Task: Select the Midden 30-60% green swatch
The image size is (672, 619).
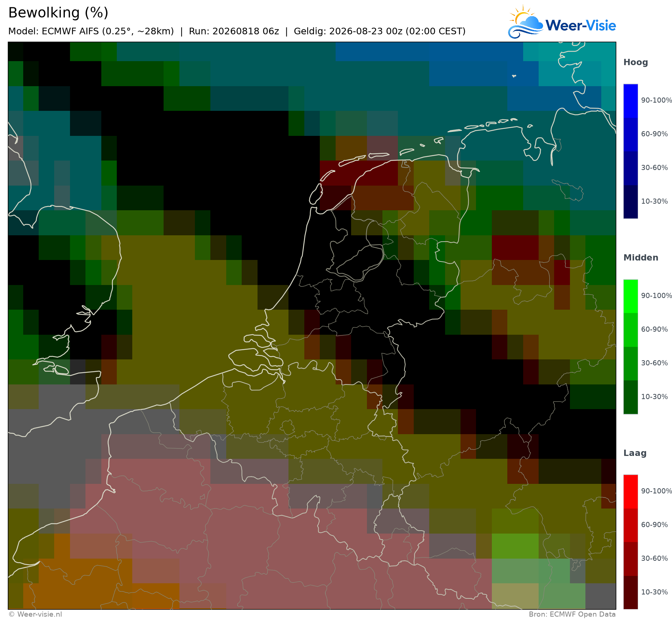Action: pos(630,363)
